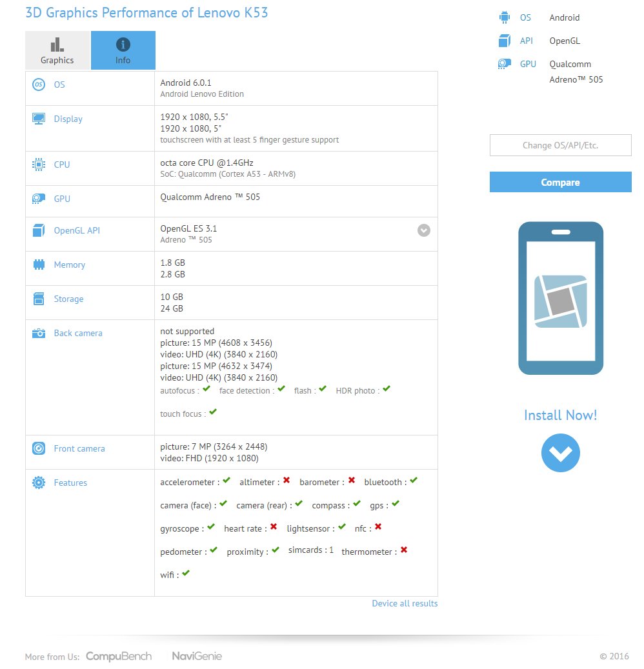The width and height of the screenshot is (644, 669).
Task: Click the touch focus check mark
Action: coord(213,412)
